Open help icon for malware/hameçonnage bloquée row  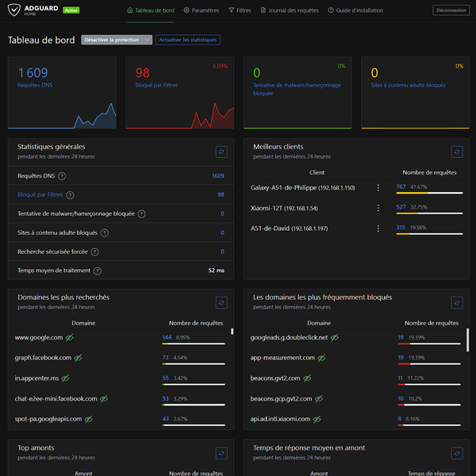(x=141, y=214)
